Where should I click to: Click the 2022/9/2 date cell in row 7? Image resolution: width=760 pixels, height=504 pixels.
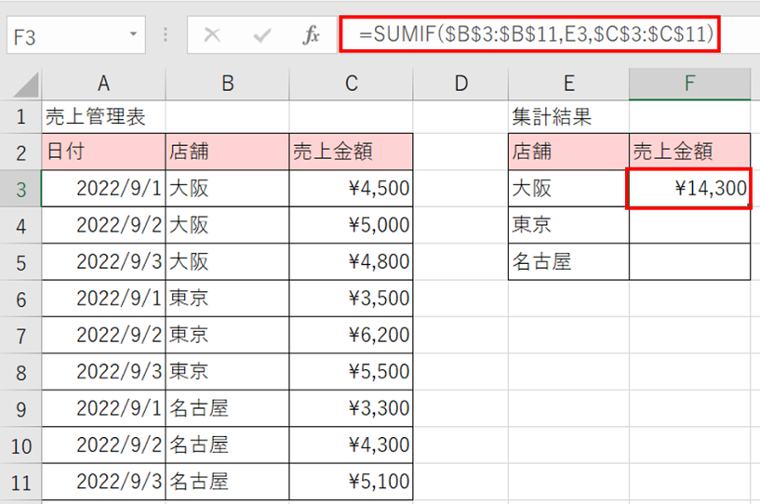[x=104, y=335]
